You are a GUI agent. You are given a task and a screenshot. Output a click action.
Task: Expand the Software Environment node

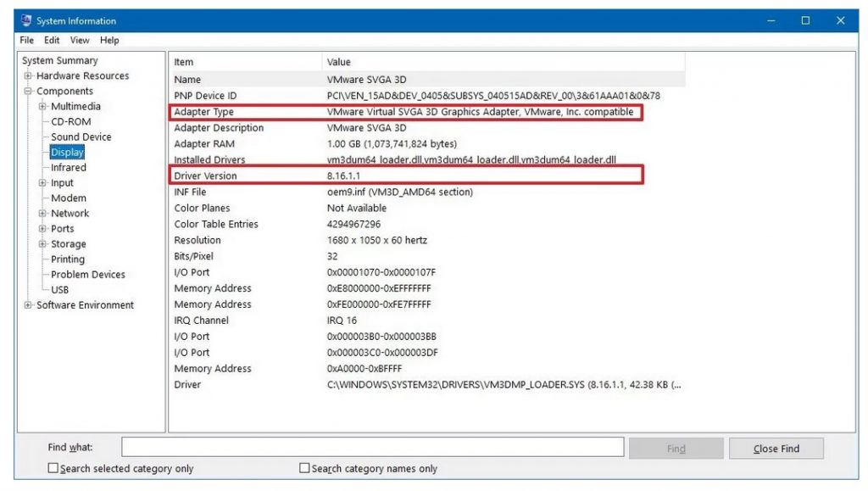[27, 304]
